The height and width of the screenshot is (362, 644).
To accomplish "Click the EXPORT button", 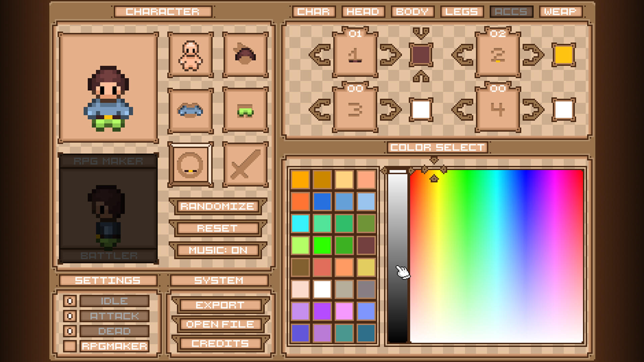I will coord(220,305).
